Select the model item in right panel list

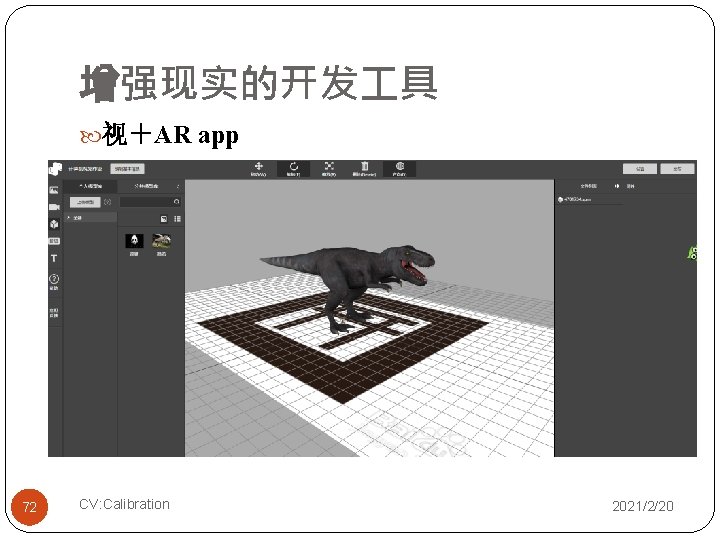click(574, 199)
